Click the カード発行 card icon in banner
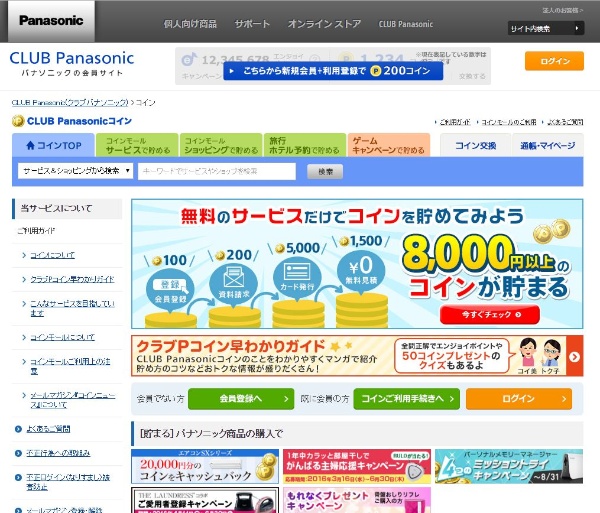 click(297, 276)
